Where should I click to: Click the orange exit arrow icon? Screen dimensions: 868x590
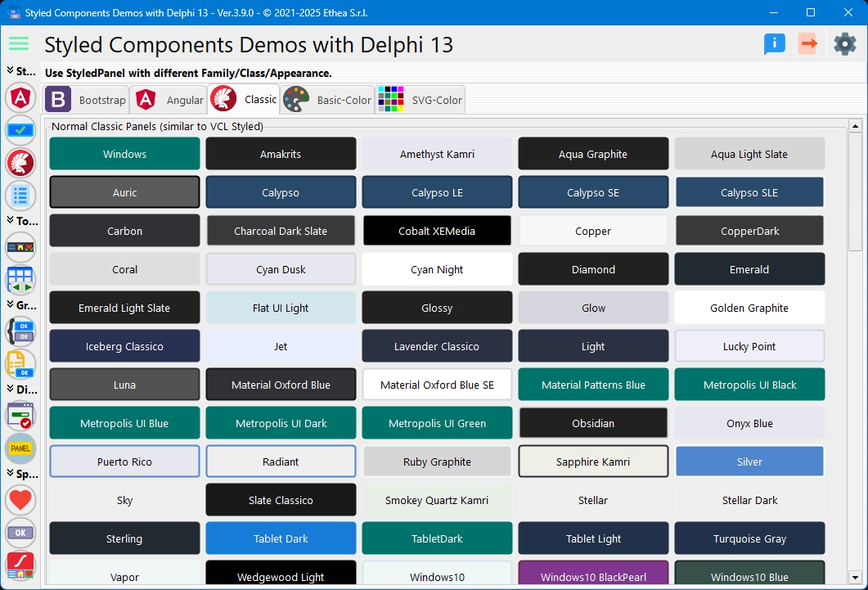(x=808, y=44)
